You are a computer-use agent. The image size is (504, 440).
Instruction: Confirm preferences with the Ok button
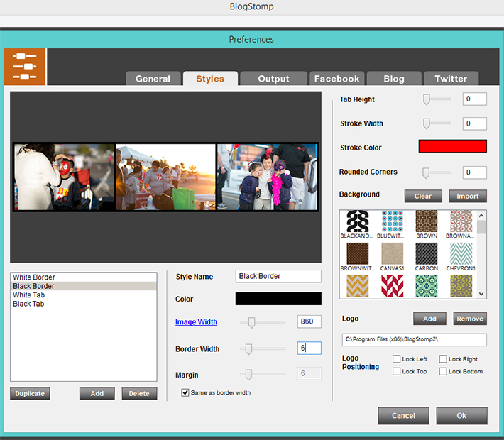[x=461, y=416]
